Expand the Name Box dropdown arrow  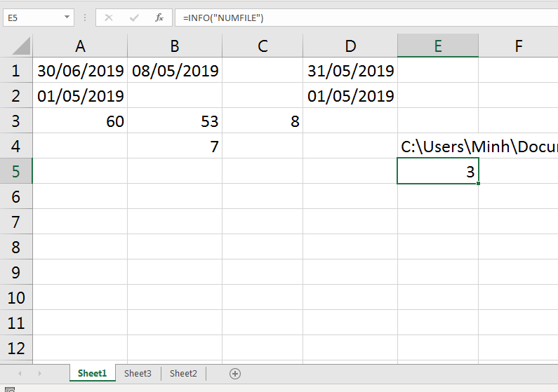coord(67,18)
